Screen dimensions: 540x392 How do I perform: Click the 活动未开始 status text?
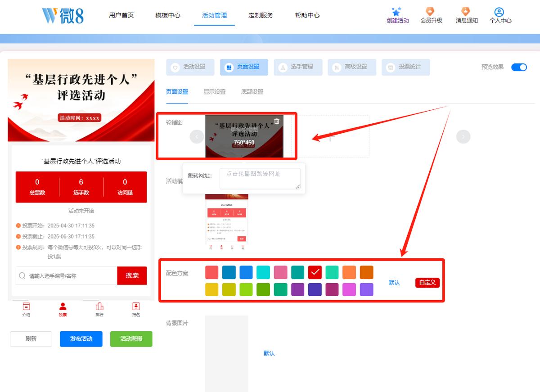(81, 211)
